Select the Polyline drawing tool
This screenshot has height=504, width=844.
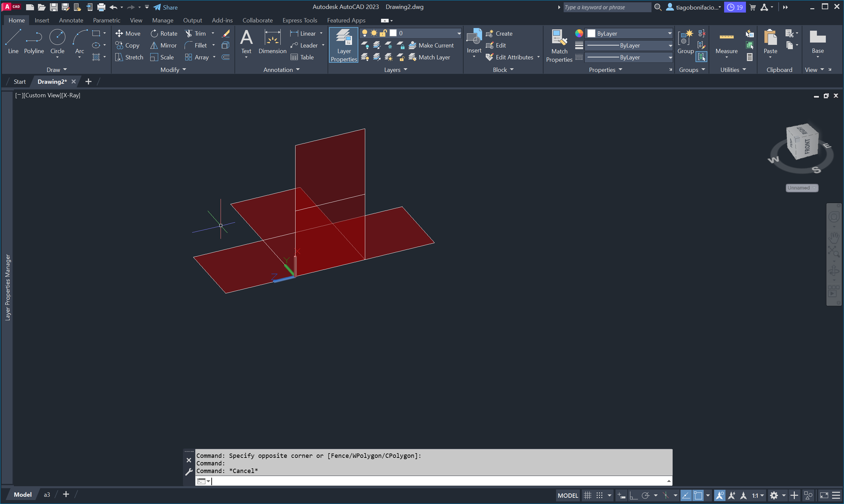tap(34, 42)
